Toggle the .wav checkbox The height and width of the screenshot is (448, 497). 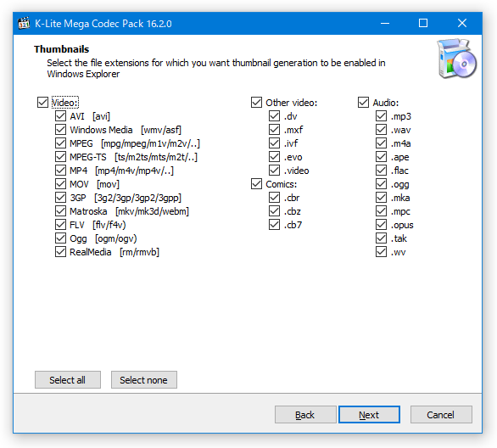point(382,130)
